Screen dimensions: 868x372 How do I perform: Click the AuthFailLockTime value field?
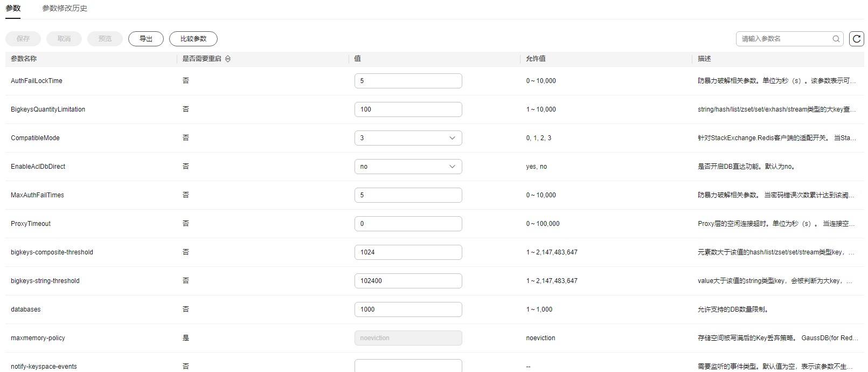pyautogui.click(x=408, y=81)
